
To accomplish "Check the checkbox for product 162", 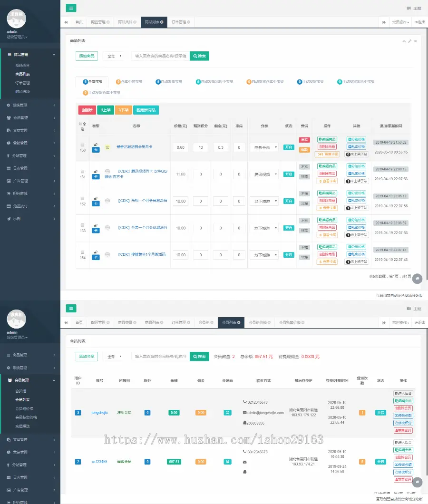I will (x=82, y=198).
